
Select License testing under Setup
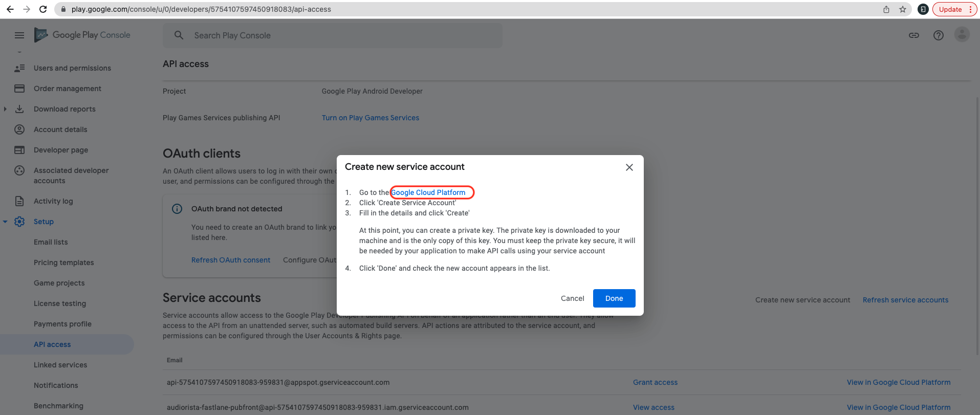pos(60,303)
